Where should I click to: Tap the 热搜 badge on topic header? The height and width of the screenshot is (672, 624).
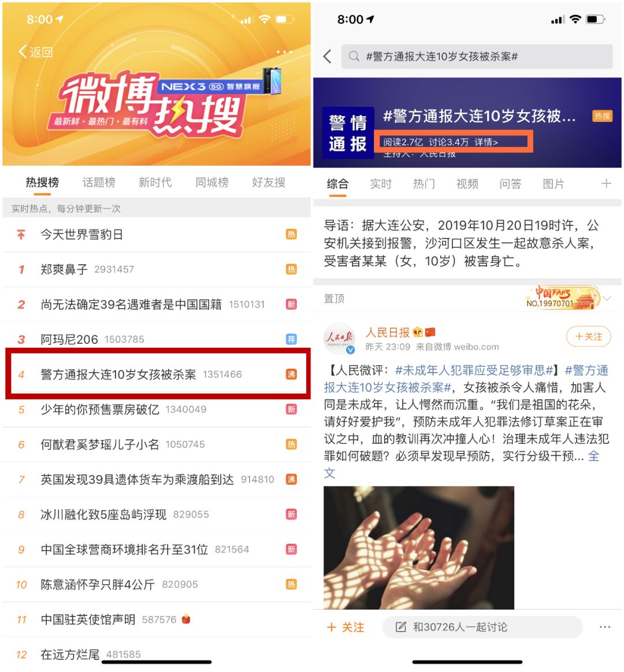pos(602,116)
